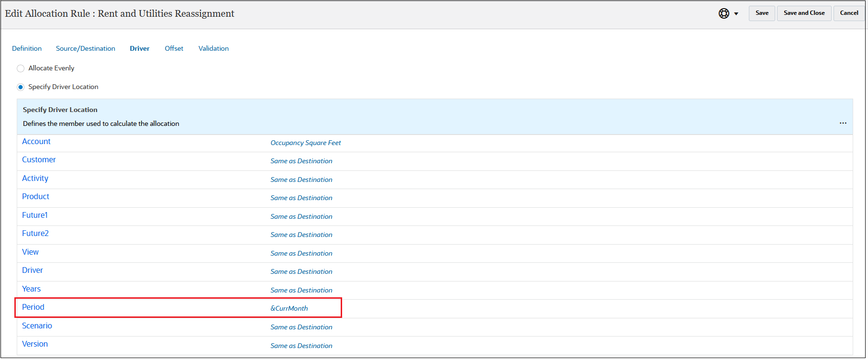Click Same as Destination in Version row
Screen dimensions: 868x360
pyautogui.click(x=301, y=346)
